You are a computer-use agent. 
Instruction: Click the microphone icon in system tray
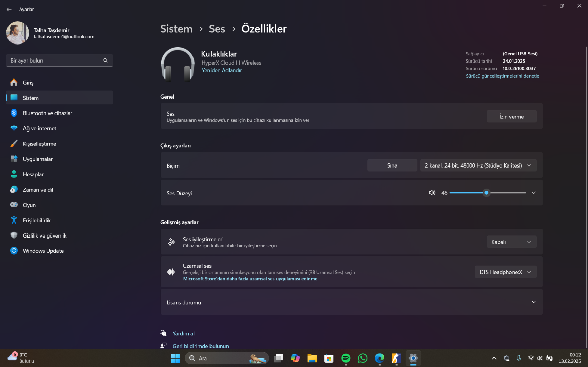coord(519,358)
